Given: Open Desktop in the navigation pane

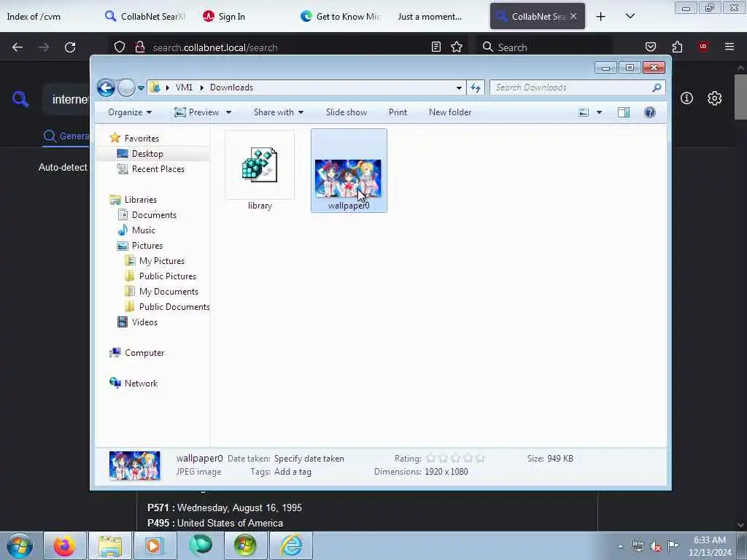Looking at the screenshot, I should click(x=147, y=154).
